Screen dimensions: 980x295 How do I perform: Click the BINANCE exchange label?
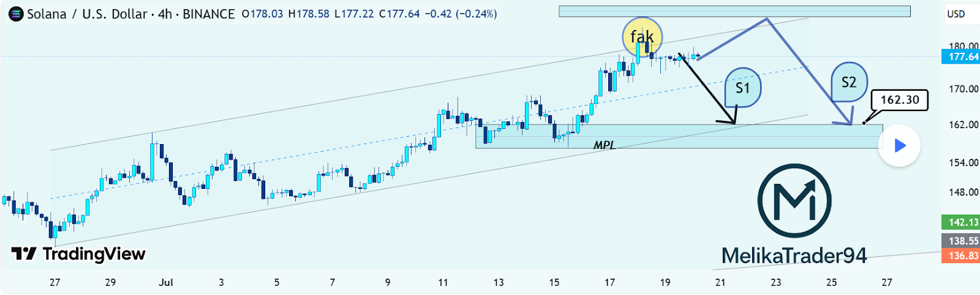tap(208, 13)
